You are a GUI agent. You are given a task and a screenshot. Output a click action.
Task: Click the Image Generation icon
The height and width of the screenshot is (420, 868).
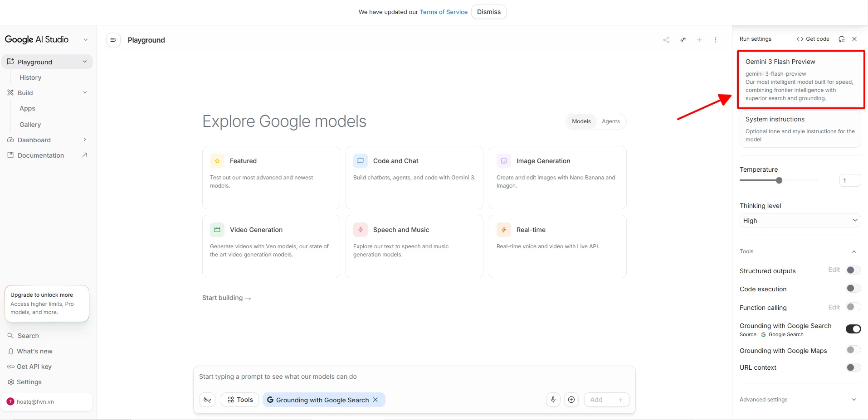(504, 161)
